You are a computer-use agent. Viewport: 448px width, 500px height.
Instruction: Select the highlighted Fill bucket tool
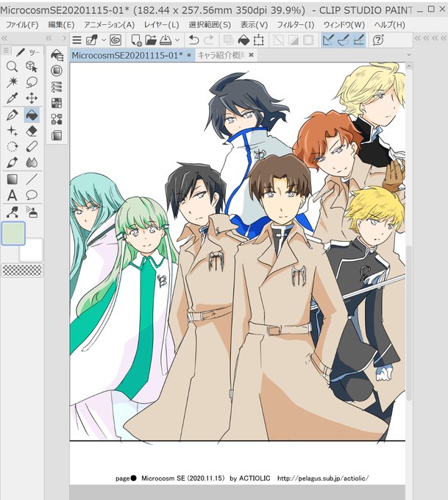(32, 115)
